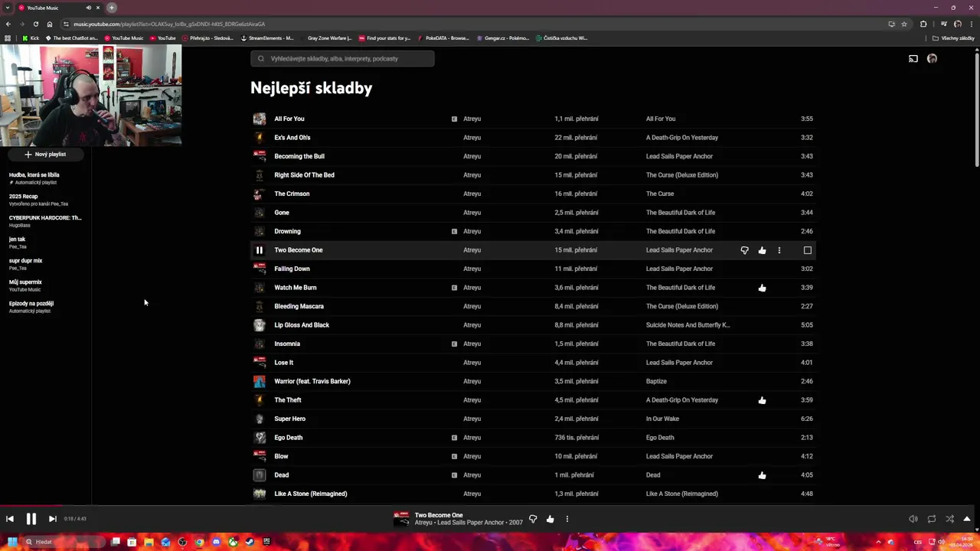980x551 pixels.
Task: Open the PokeDATA bookmark
Action: pyautogui.click(x=443, y=38)
